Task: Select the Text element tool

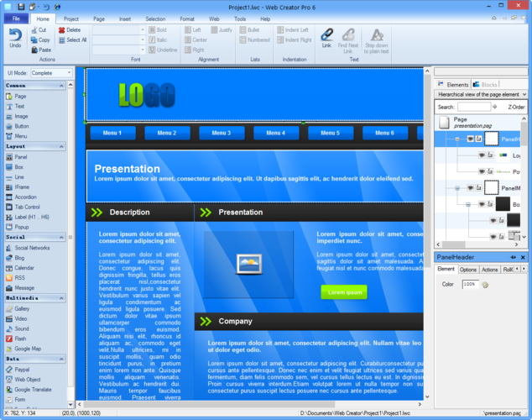Action: click(x=15, y=107)
